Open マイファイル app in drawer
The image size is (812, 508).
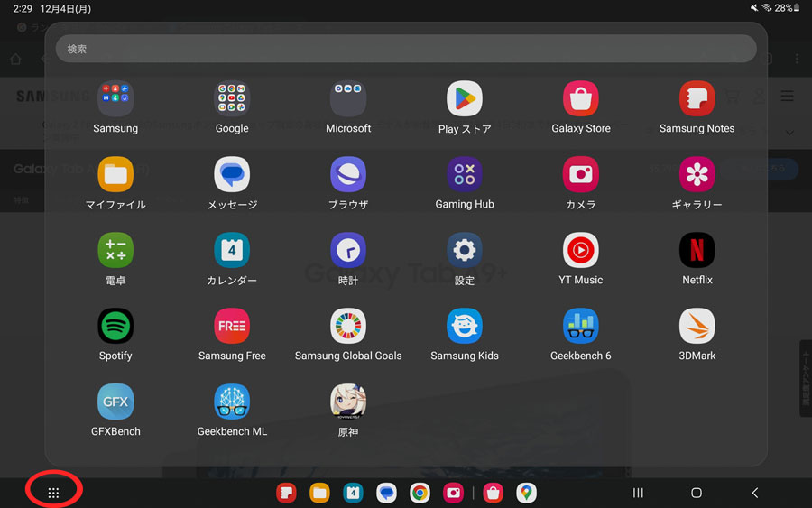pos(115,174)
